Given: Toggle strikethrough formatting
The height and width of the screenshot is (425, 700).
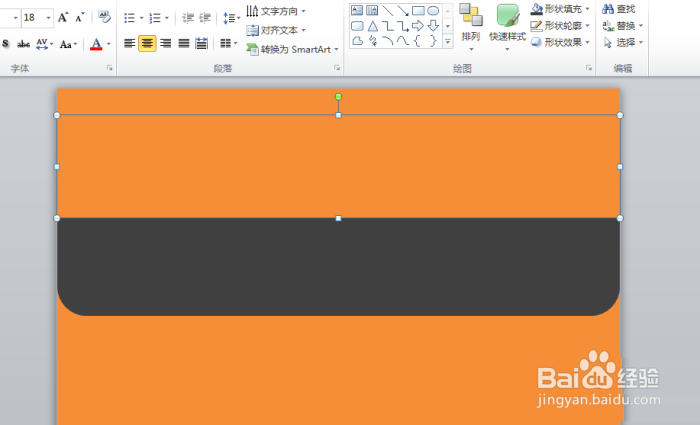Looking at the screenshot, I should [x=23, y=43].
